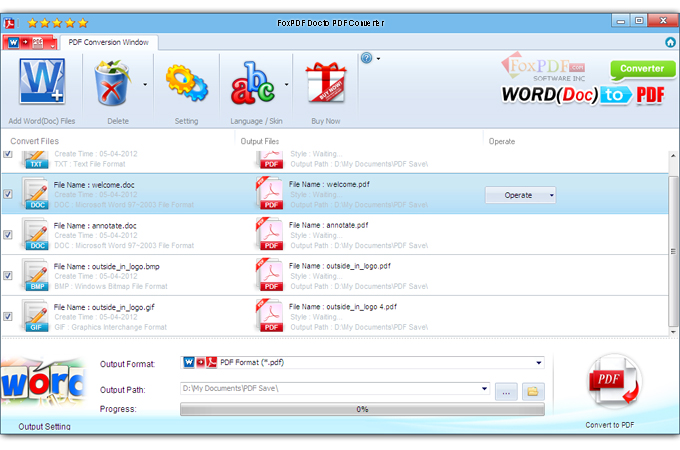Viewport: 680px width, 450px height.
Task: Click the DOC file icon for welcome.doc
Action: (36, 194)
